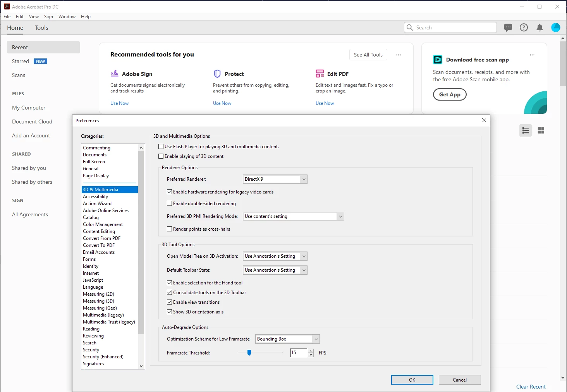Screen dimensions: 567x392
Task: Toggle Render points as cross-hairs
Action: click(170, 229)
